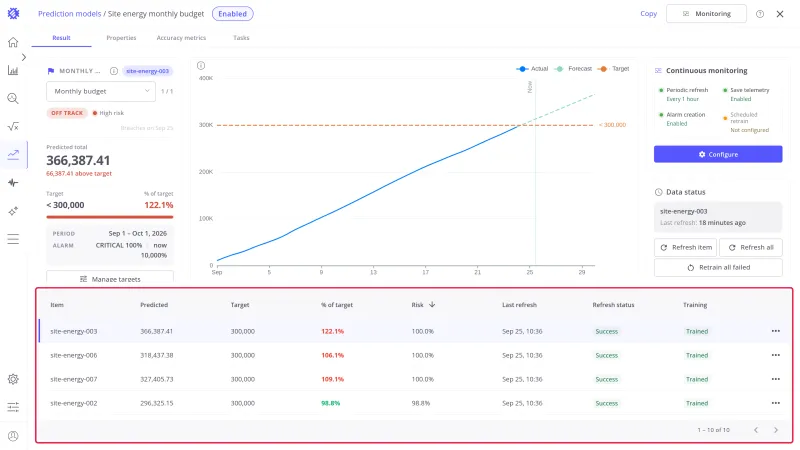Switch to the Tasks tab
The image size is (800, 450).
(241, 38)
